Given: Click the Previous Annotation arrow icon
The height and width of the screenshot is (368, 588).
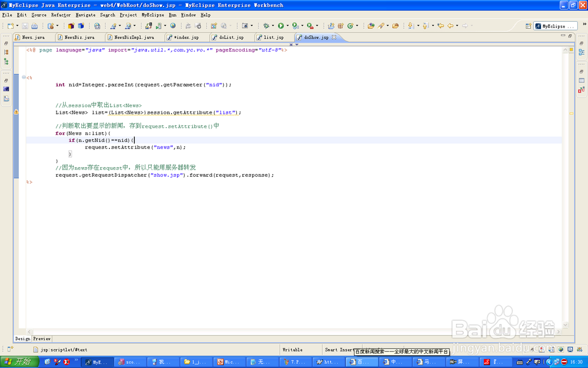Looking at the screenshot, I should 425,26.
